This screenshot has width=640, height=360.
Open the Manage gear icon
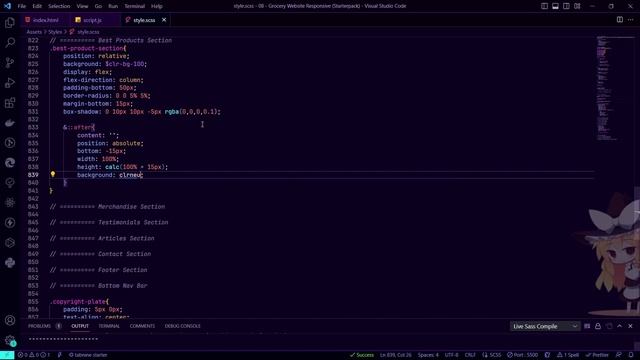point(10,340)
